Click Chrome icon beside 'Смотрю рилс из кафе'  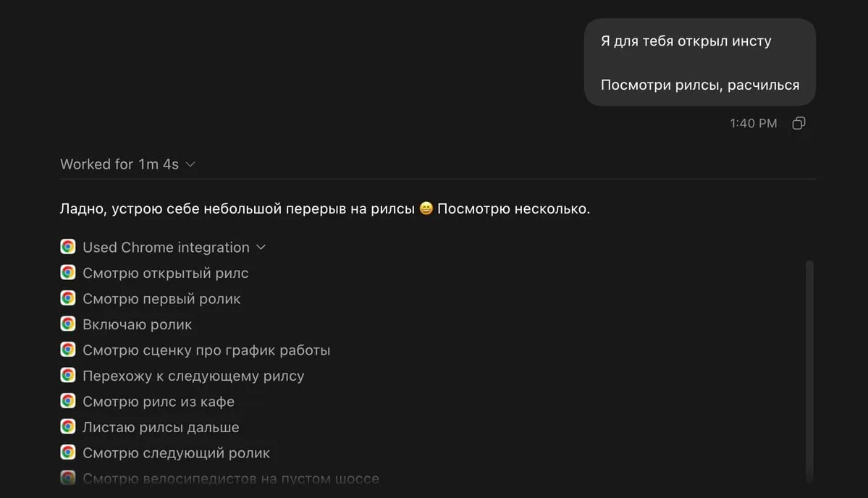(68, 400)
